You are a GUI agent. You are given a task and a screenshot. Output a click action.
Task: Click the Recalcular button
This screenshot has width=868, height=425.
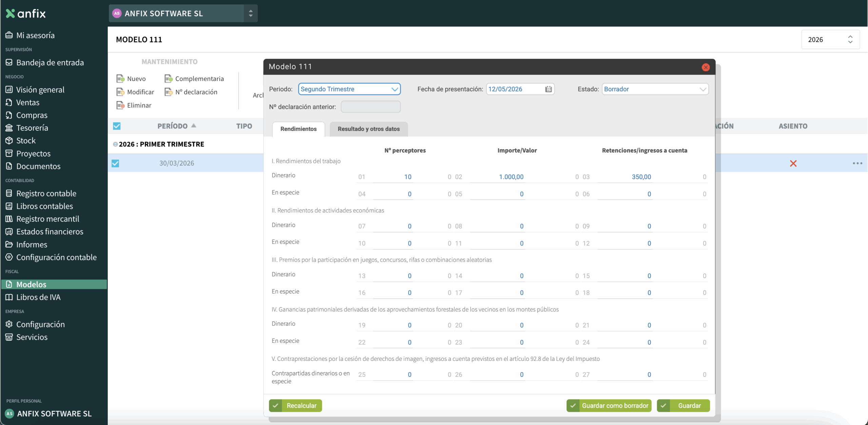coord(295,406)
